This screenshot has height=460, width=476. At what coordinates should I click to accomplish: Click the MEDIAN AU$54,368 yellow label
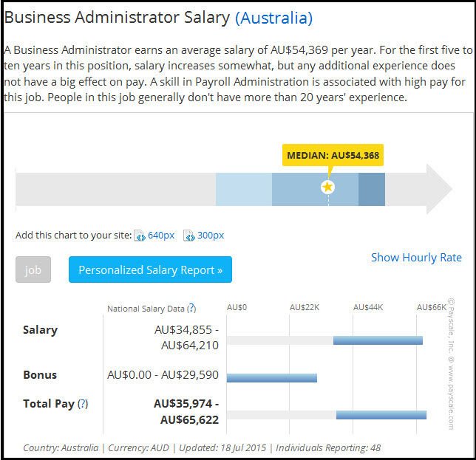point(335,156)
